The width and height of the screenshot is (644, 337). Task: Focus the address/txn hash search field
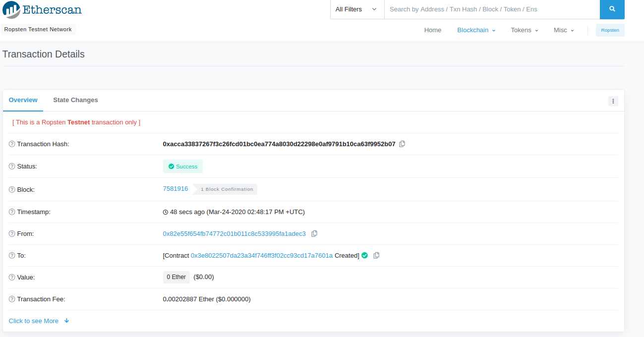coord(492,9)
